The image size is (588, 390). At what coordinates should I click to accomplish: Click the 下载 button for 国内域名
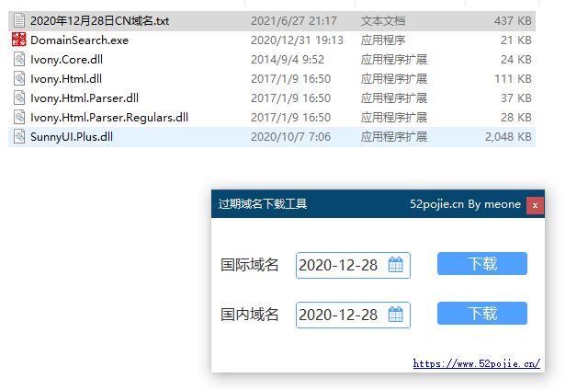[x=481, y=313]
